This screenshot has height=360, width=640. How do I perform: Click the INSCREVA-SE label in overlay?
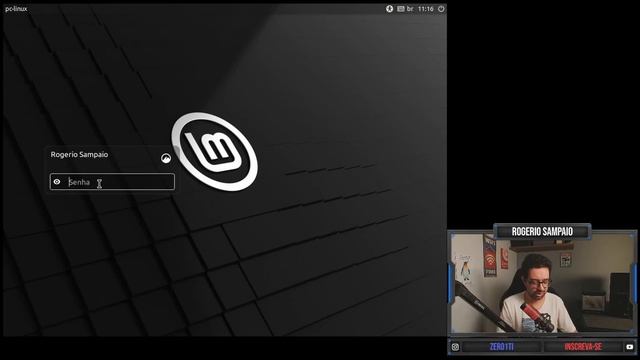(x=583, y=347)
